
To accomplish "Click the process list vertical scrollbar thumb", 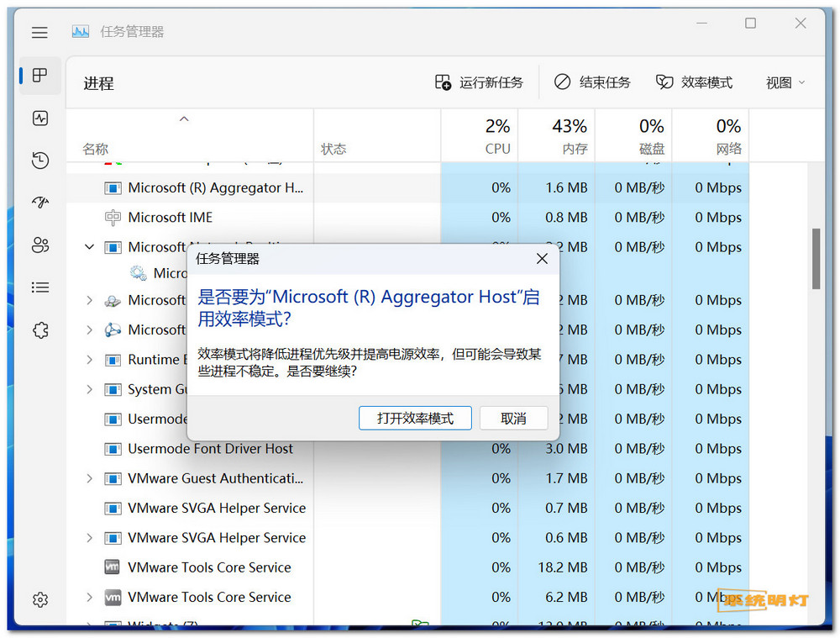I will (816, 259).
